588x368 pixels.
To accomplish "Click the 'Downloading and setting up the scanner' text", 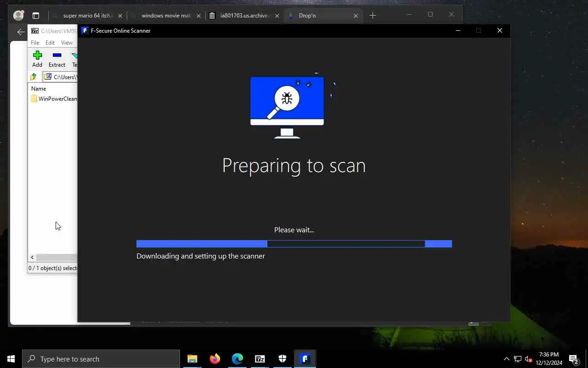I will tap(201, 256).
